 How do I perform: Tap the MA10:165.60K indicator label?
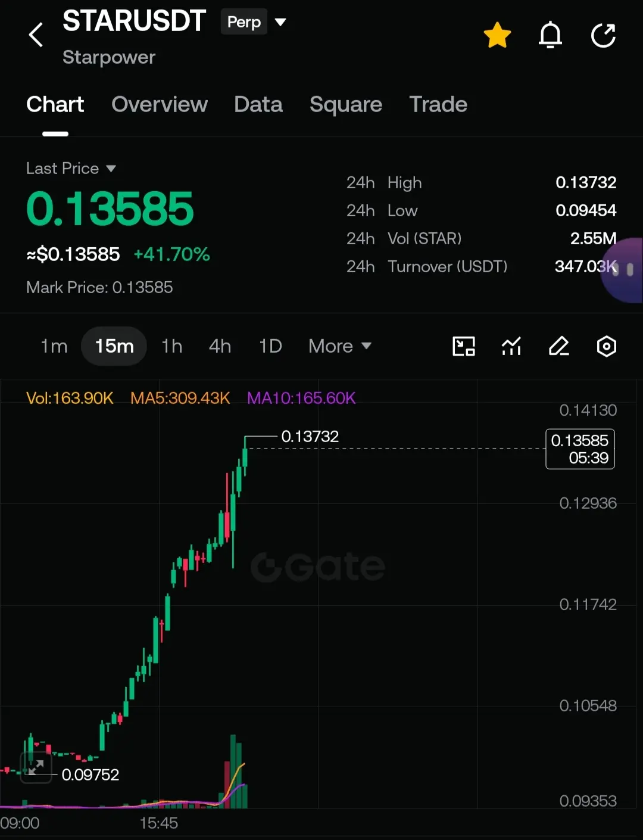(301, 398)
